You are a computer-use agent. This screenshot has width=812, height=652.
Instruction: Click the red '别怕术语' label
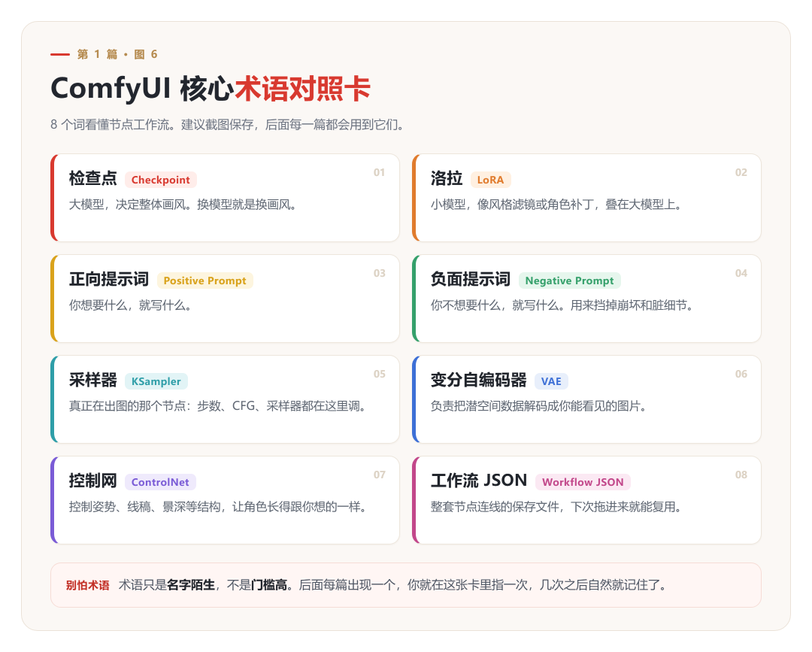pyautogui.click(x=87, y=585)
